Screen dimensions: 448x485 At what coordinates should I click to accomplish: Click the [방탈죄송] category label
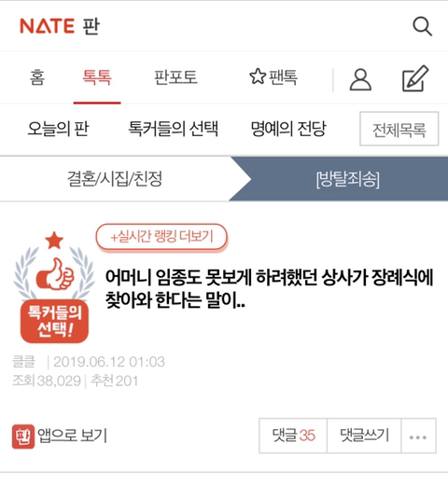[x=348, y=179]
